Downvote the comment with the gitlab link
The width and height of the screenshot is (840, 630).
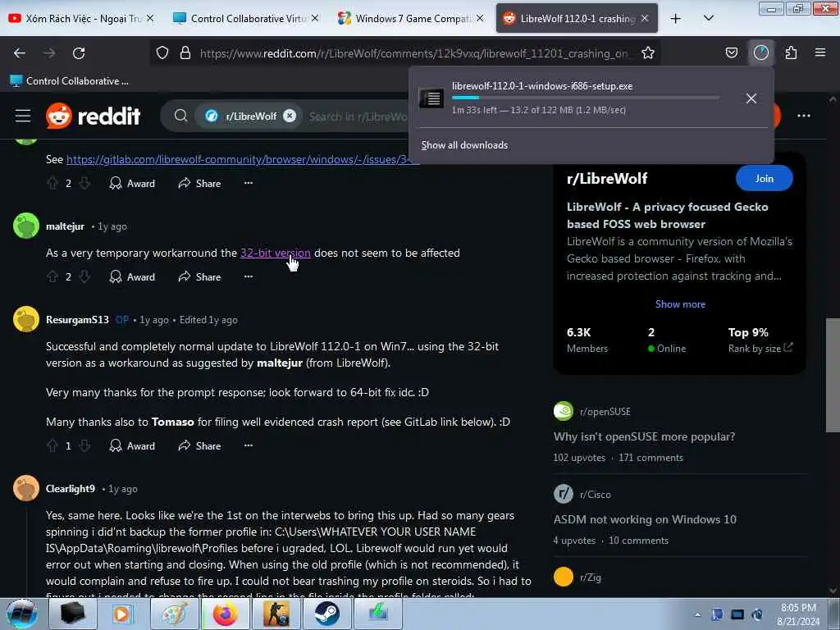click(84, 183)
